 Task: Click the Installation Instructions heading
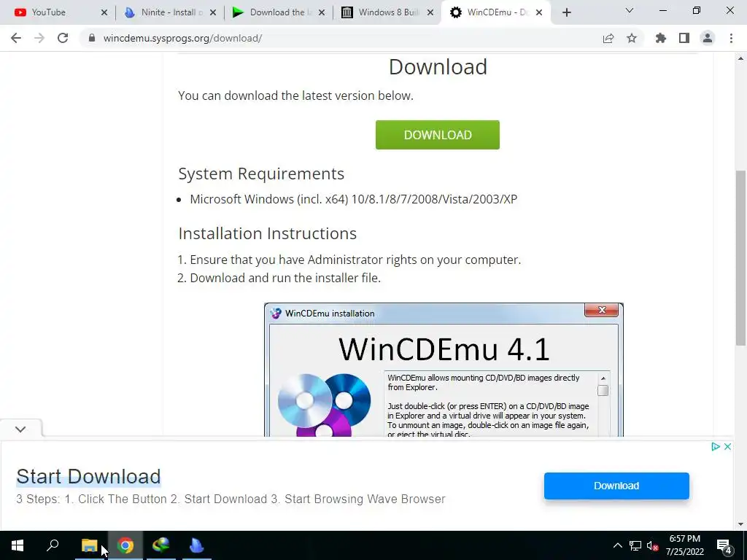pyautogui.click(x=267, y=233)
